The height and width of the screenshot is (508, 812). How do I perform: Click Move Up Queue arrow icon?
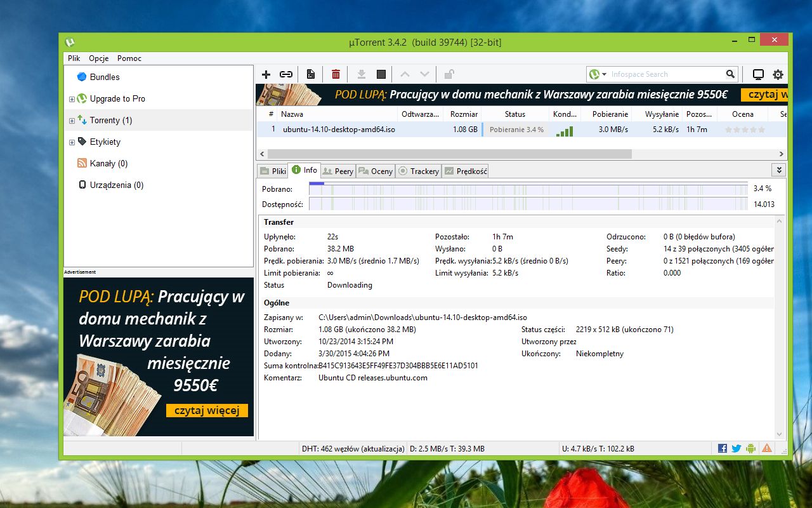click(x=405, y=74)
